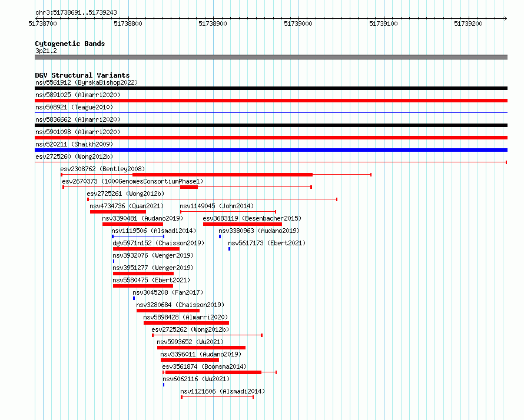Click nsv3932076 (Wenger2019) label
The height and width of the screenshot is (420, 524).
[153, 255]
